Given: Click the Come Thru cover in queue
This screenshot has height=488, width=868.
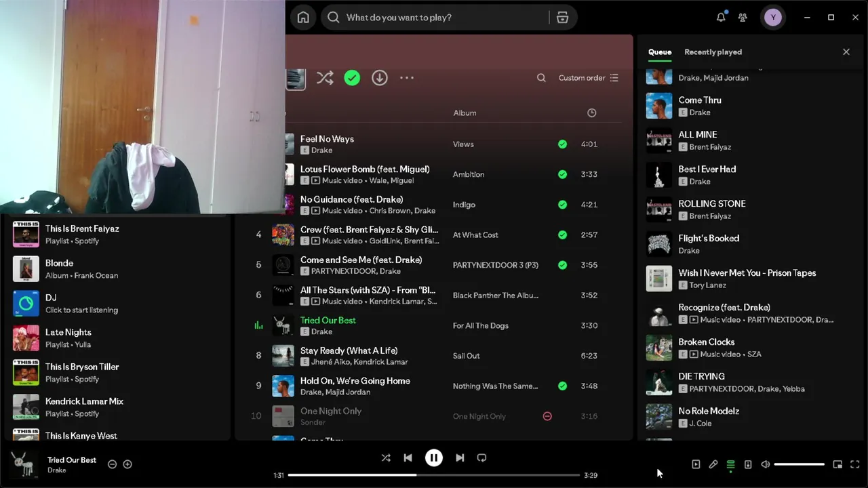Looking at the screenshot, I should [x=659, y=106].
